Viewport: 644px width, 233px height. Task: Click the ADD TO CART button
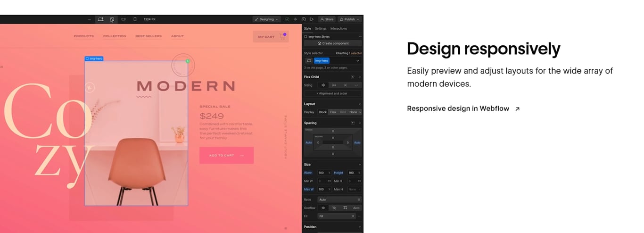click(x=226, y=155)
